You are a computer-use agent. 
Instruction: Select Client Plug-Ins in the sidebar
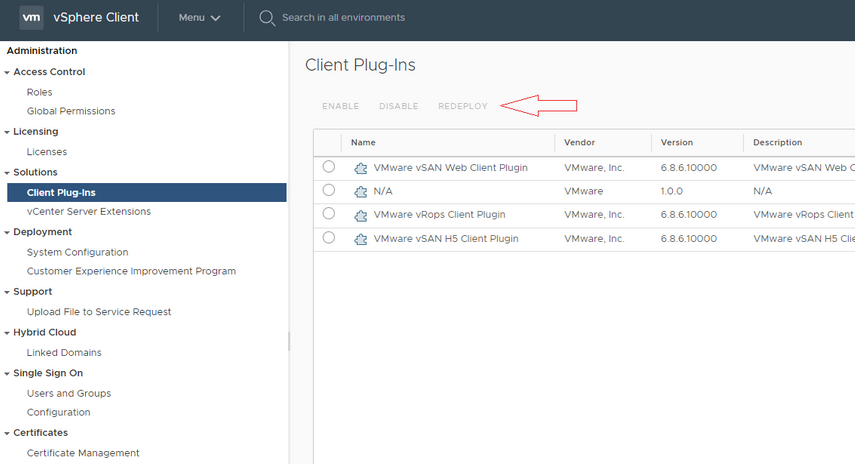tap(147, 192)
